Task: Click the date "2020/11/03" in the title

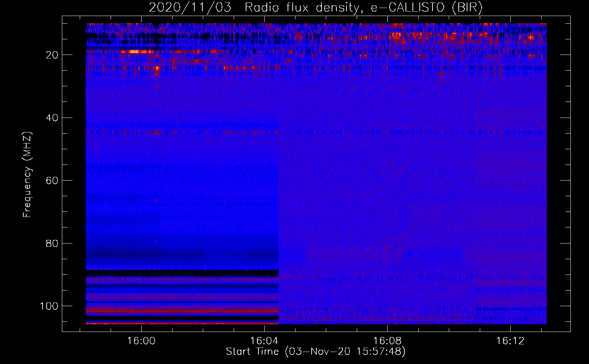Action: pos(190,8)
